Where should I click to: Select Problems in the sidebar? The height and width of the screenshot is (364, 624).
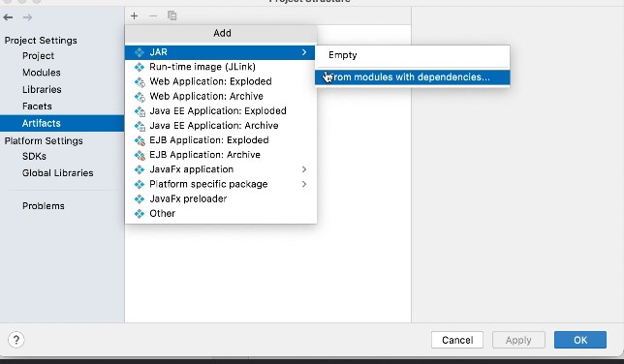coord(44,205)
